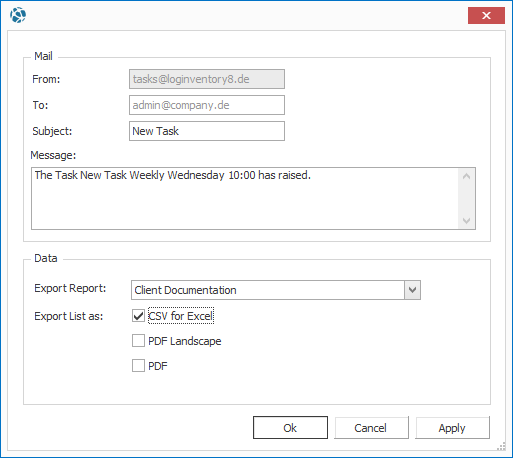Toggle the CSV for Excel checkbox

138,316
